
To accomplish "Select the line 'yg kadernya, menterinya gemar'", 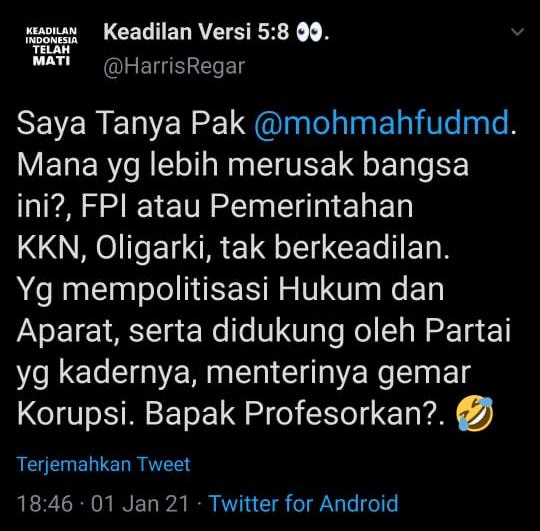I will pyautogui.click(x=243, y=373).
